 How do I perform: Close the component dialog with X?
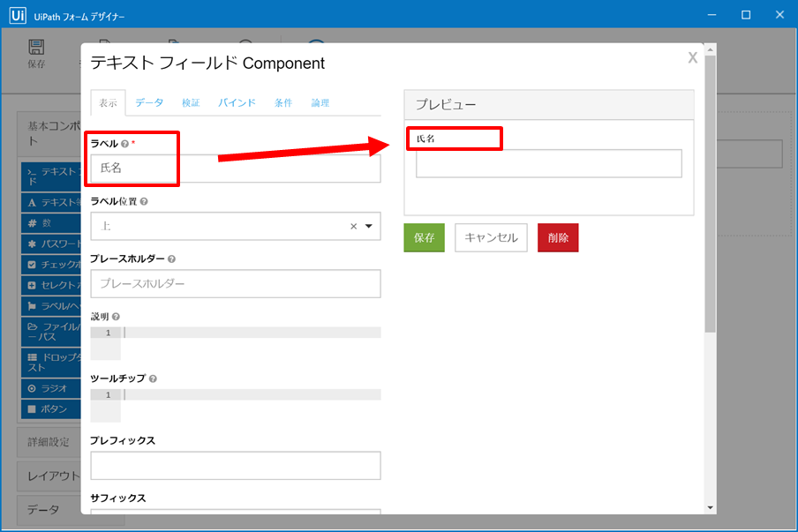(692, 57)
